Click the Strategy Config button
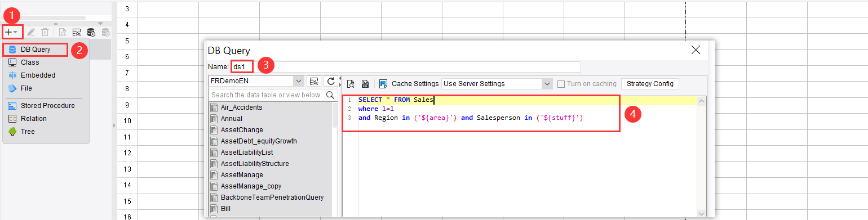This screenshot has width=868, height=220. coord(650,84)
